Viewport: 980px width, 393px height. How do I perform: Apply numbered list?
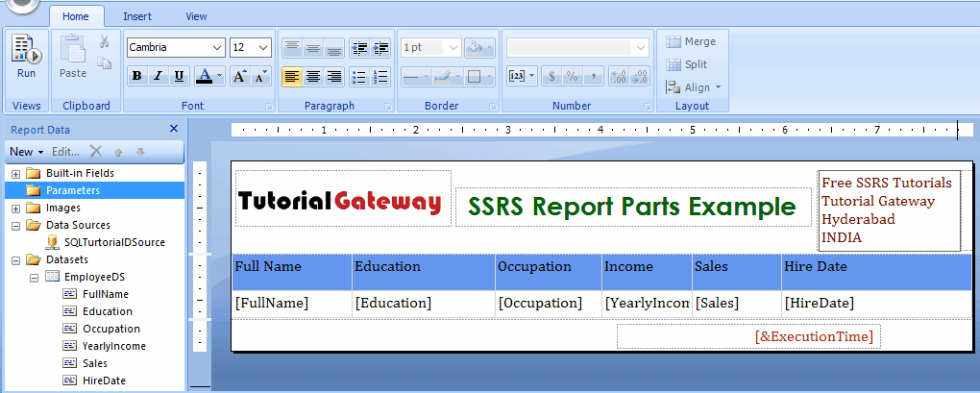[380, 76]
